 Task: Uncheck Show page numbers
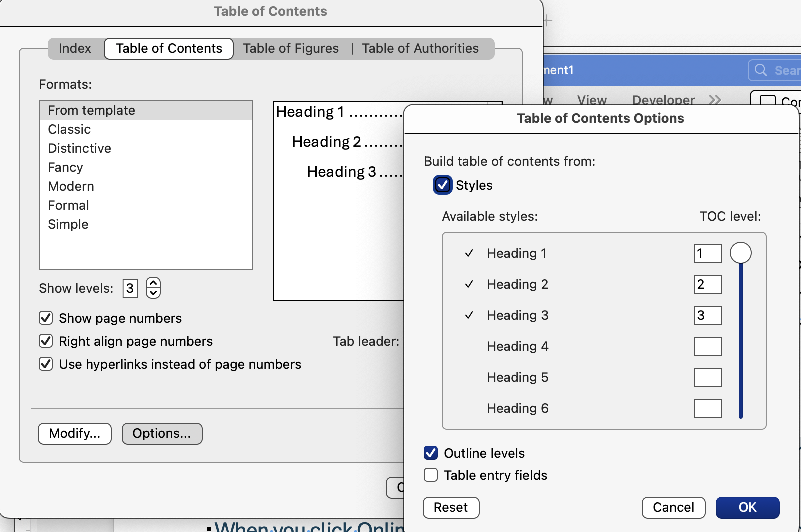click(x=45, y=318)
